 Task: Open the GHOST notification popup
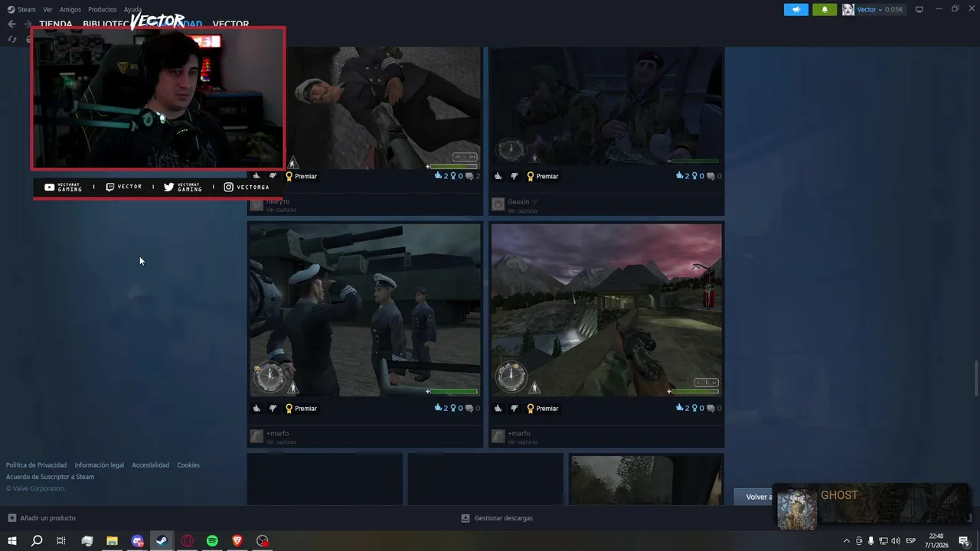pos(871,507)
